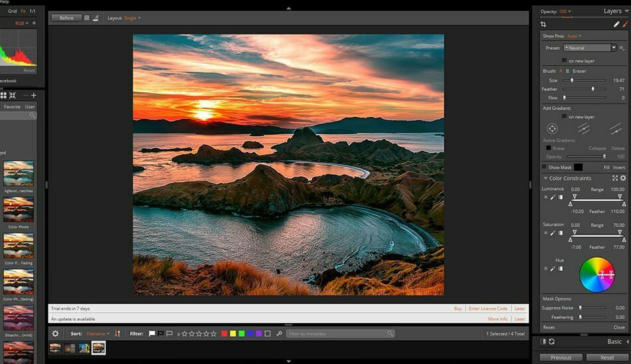Enable the Show Mask checkbox
Viewport: 631px width, 364px height.
[x=545, y=167]
